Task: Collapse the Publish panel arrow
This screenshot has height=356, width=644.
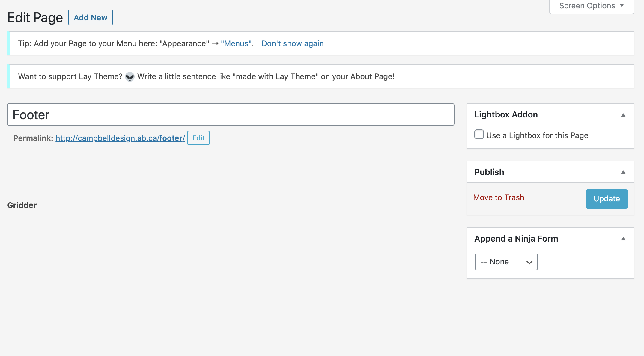Action: coord(623,172)
